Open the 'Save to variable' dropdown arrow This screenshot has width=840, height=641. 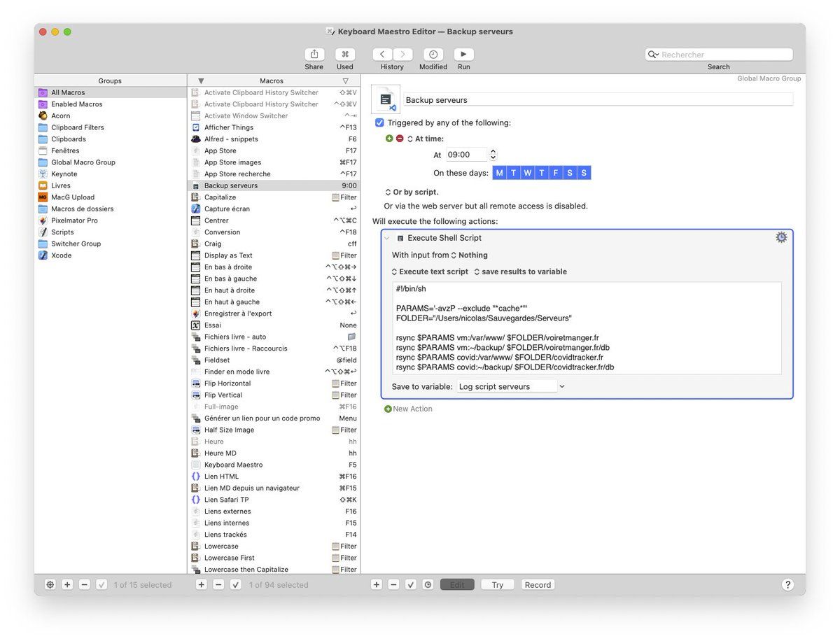click(x=561, y=386)
